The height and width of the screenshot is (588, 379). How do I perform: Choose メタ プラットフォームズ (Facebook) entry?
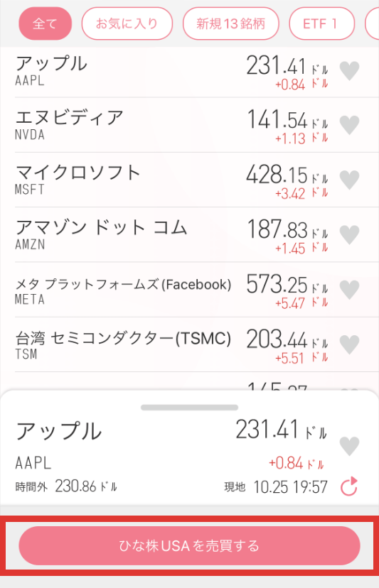(196, 290)
